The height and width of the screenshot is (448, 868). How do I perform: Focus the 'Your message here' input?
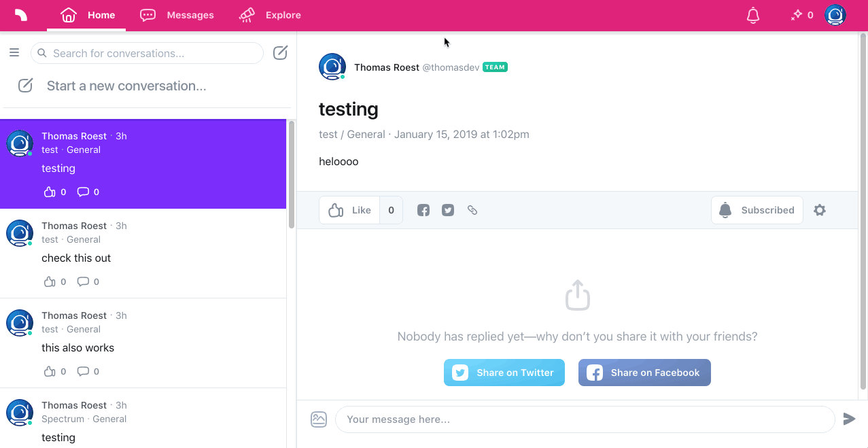click(x=585, y=419)
